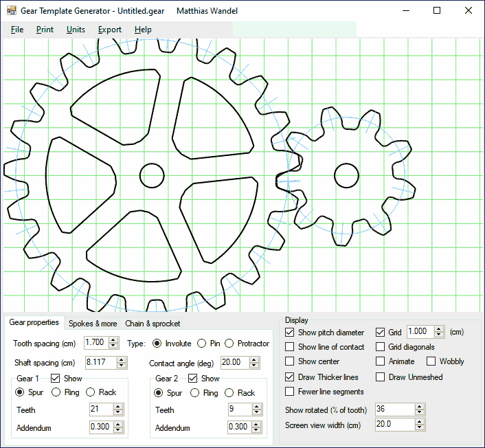Enable Show line of contact
The height and width of the screenshot is (448, 485).
coord(290,347)
